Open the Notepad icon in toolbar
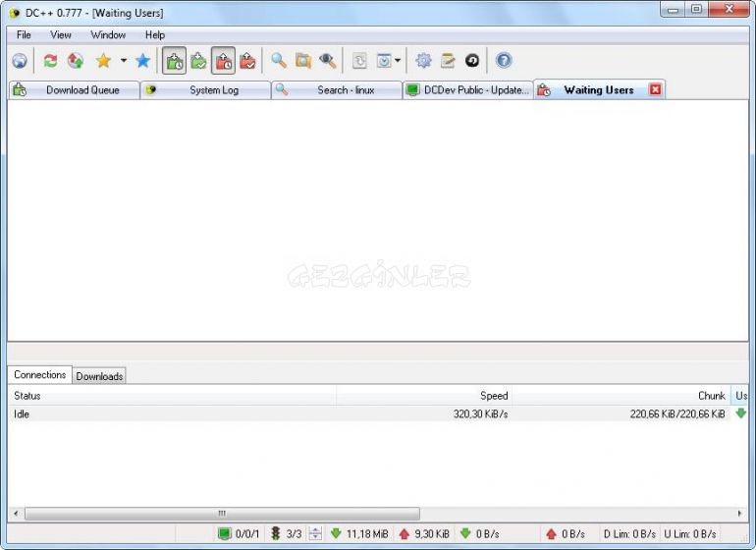 point(448,61)
